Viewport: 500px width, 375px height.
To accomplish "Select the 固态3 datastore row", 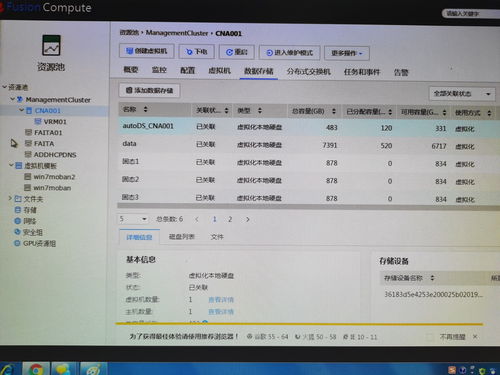I will point(309,198).
